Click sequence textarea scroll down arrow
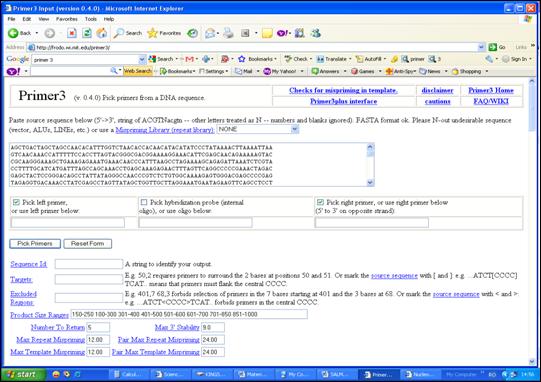Image resolution: width=541 pixels, height=382 pixels. (x=370, y=183)
